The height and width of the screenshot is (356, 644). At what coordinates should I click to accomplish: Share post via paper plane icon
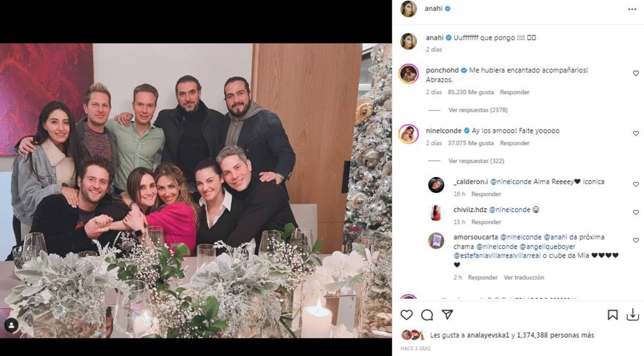pyautogui.click(x=447, y=315)
